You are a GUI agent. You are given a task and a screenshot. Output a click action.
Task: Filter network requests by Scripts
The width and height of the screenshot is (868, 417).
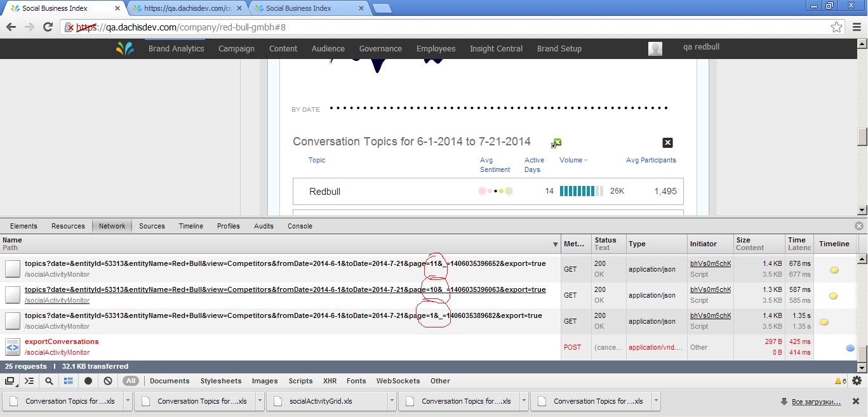[x=300, y=381]
